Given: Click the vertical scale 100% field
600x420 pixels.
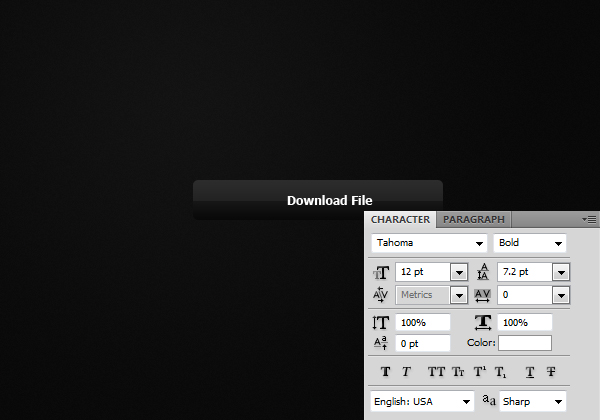Looking at the screenshot, I should 422,322.
